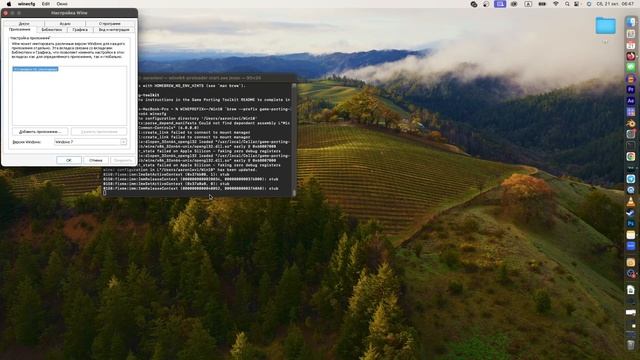
Task: Click Добавить приложение button
Action: tap(40, 131)
